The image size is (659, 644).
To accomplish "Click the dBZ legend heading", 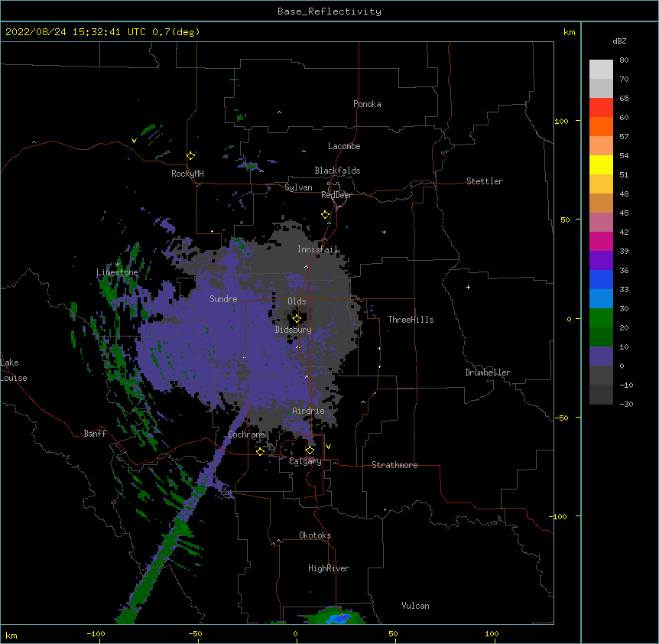I will (619, 41).
